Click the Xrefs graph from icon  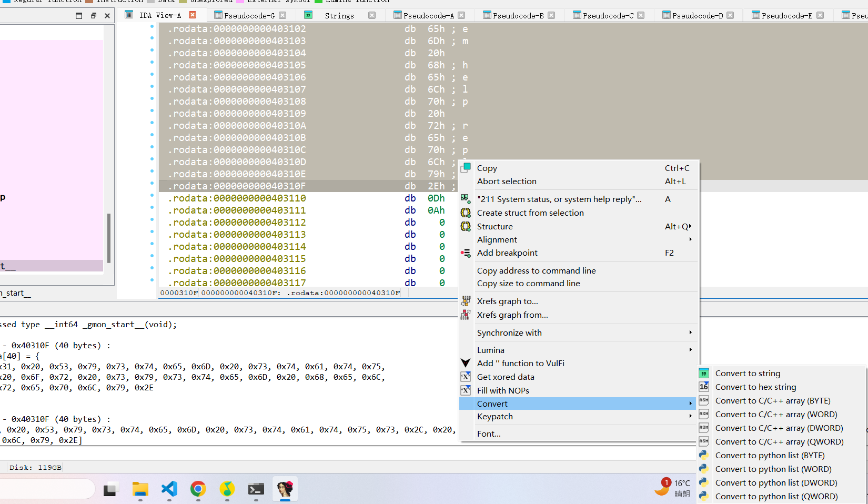(466, 315)
